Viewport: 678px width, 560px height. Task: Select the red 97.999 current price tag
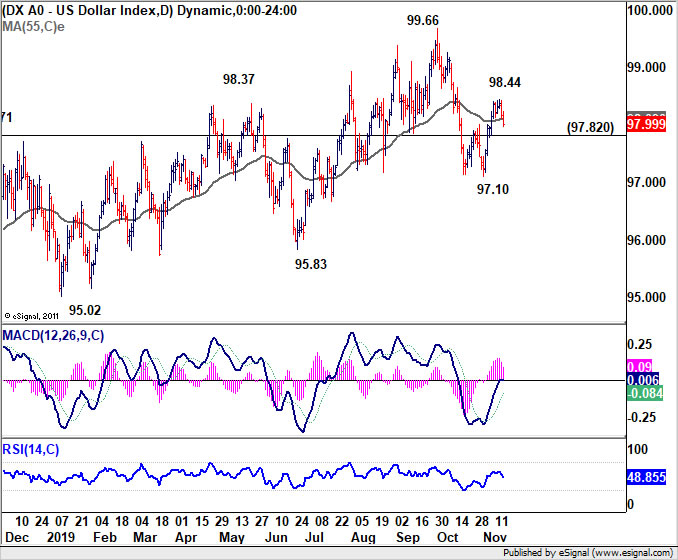pos(646,125)
